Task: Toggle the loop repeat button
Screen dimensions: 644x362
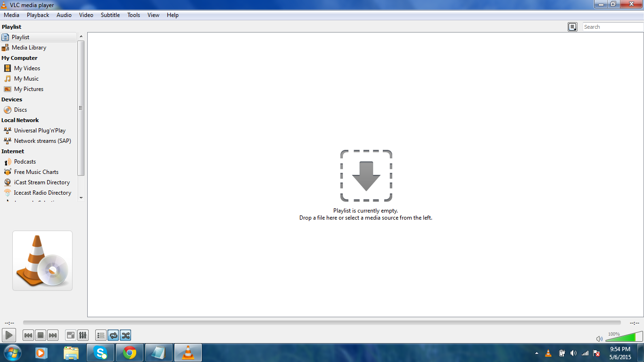Action: (113, 335)
